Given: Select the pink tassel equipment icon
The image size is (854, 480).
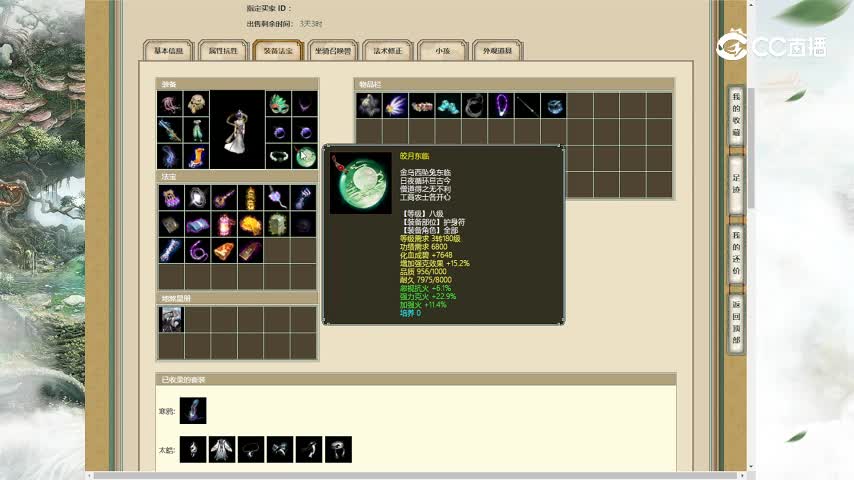Looking at the screenshot, I should click(x=170, y=104).
